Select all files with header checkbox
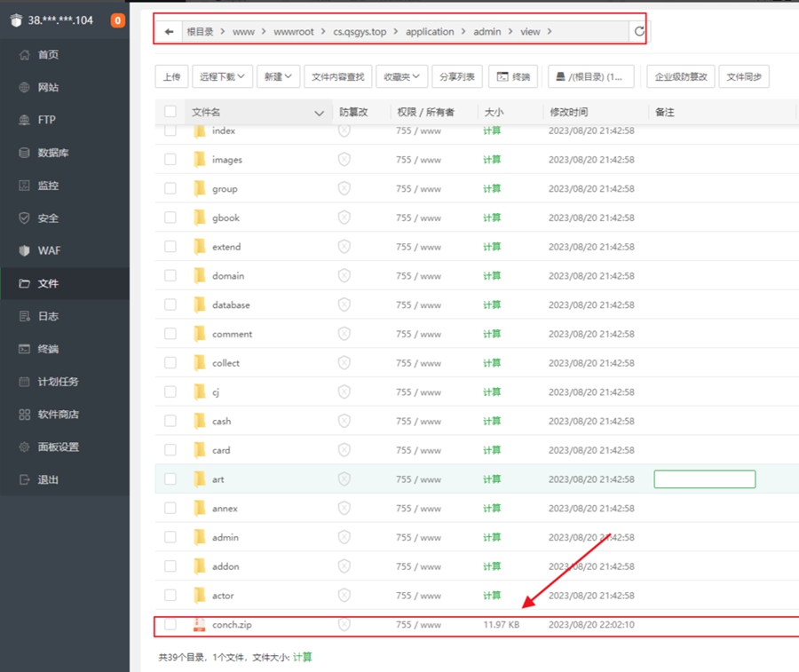This screenshot has height=672, width=799. click(170, 112)
